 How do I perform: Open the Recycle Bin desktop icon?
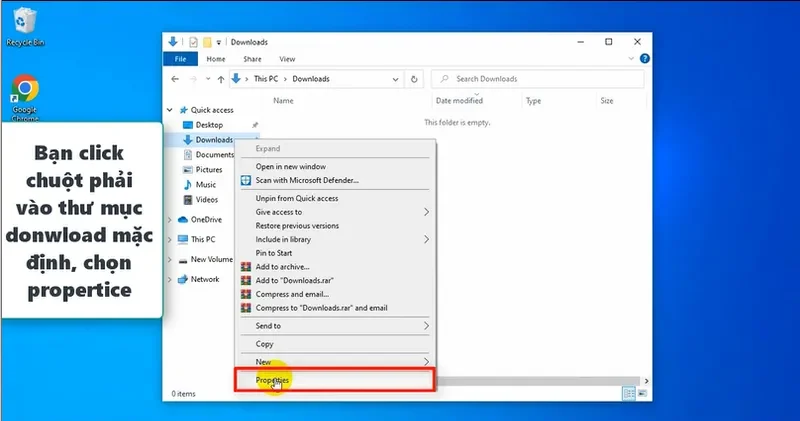tap(24, 27)
